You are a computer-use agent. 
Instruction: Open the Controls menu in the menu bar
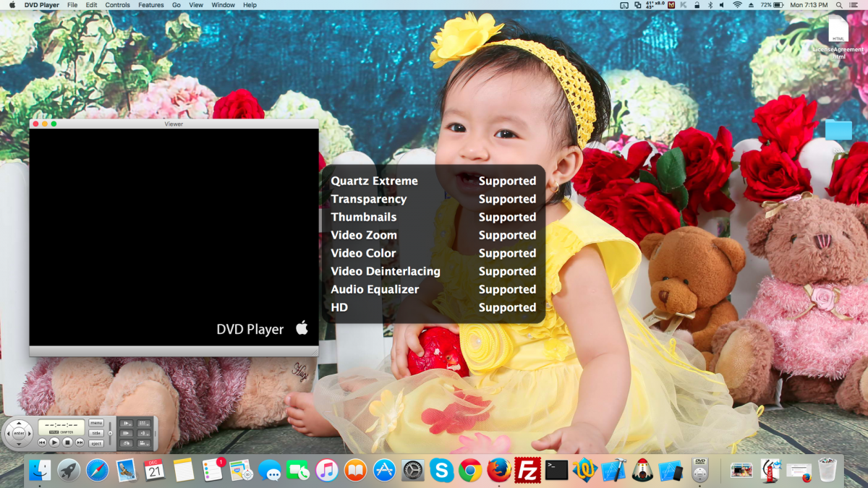coord(117,5)
